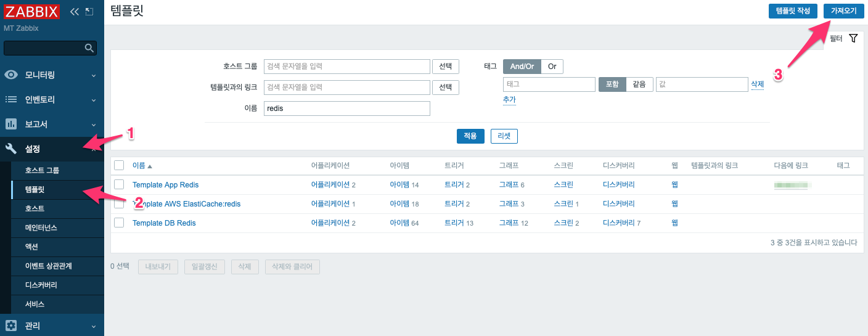Select And/Or tag evaluation
Viewport: 868px width, 336px height.
coord(522,67)
